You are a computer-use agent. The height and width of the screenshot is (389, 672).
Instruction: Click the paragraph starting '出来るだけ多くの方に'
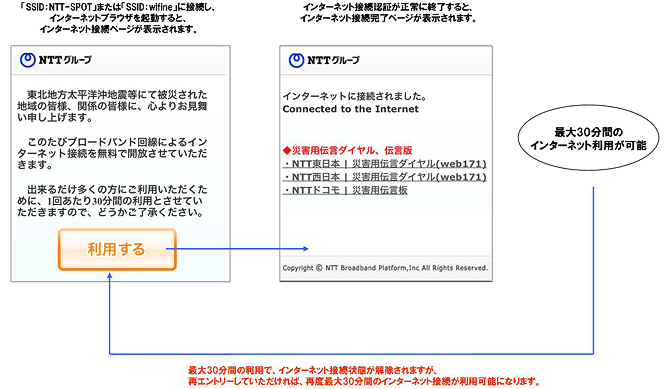(x=111, y=201)
